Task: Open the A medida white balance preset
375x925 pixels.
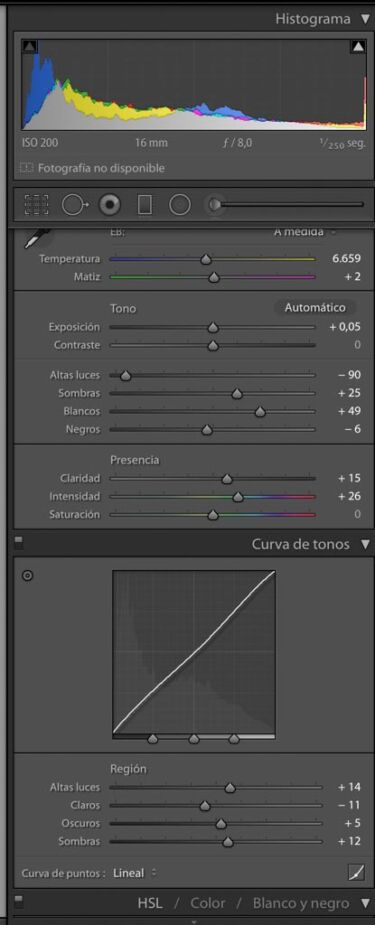Action: 303,232
